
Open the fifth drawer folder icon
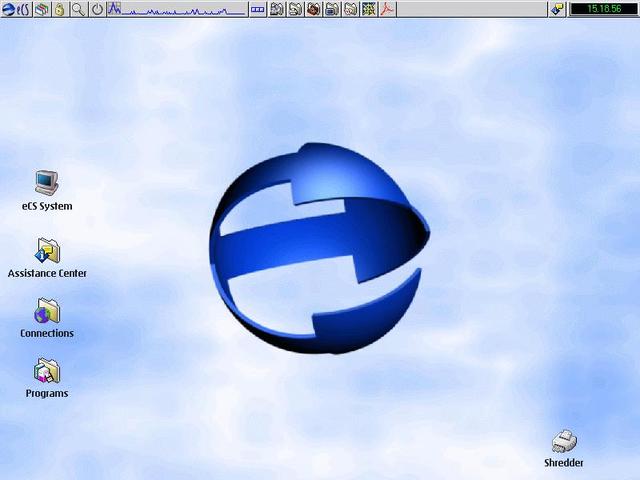coord(351,9)
